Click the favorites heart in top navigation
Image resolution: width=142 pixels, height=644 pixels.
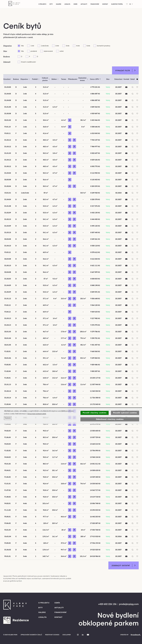pyautogui.click(x=127, y=4)
